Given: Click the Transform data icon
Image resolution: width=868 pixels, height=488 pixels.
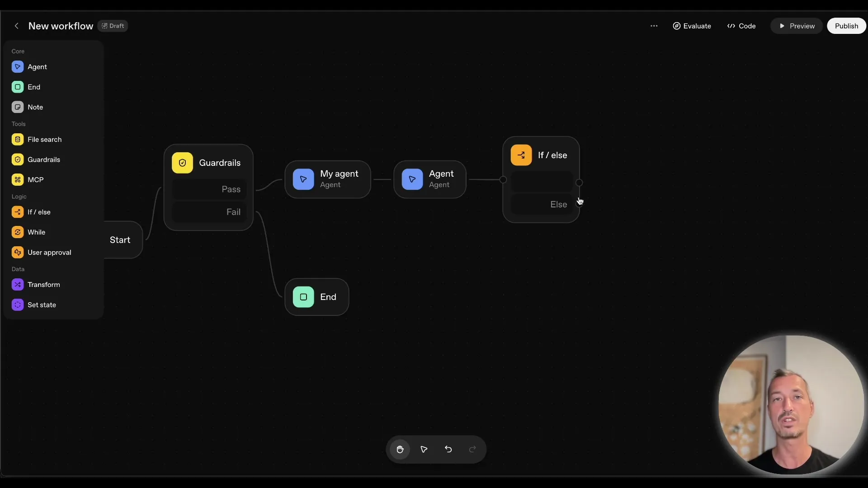Looking at the screenshot, I should (17, 284).
